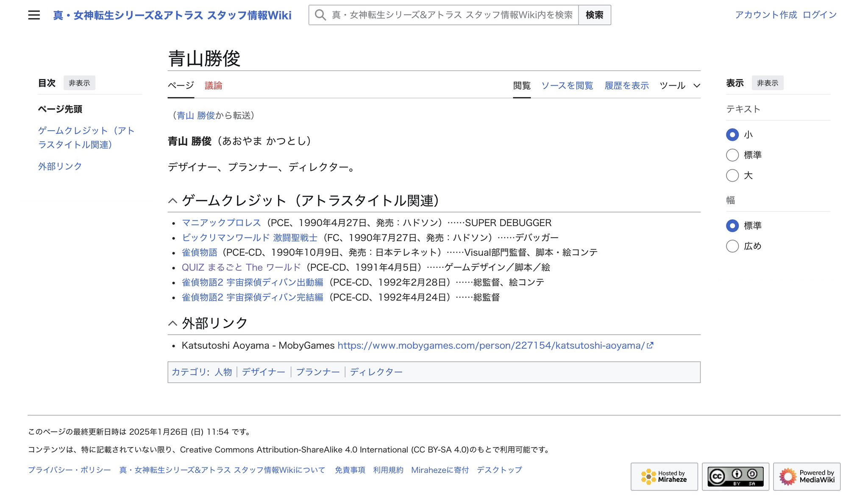Image resolution: width=868 pixels, height=498 pixels.
Task: Open the MobyGames Katsutoshi Aoyama URL
Action: pyautogui.click(x=491, y=345)
